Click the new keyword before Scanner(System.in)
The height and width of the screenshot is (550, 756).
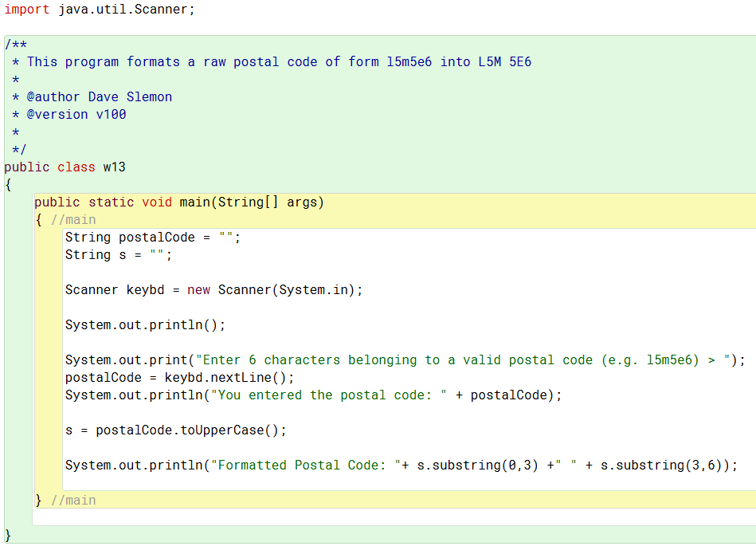click(198, 290)
